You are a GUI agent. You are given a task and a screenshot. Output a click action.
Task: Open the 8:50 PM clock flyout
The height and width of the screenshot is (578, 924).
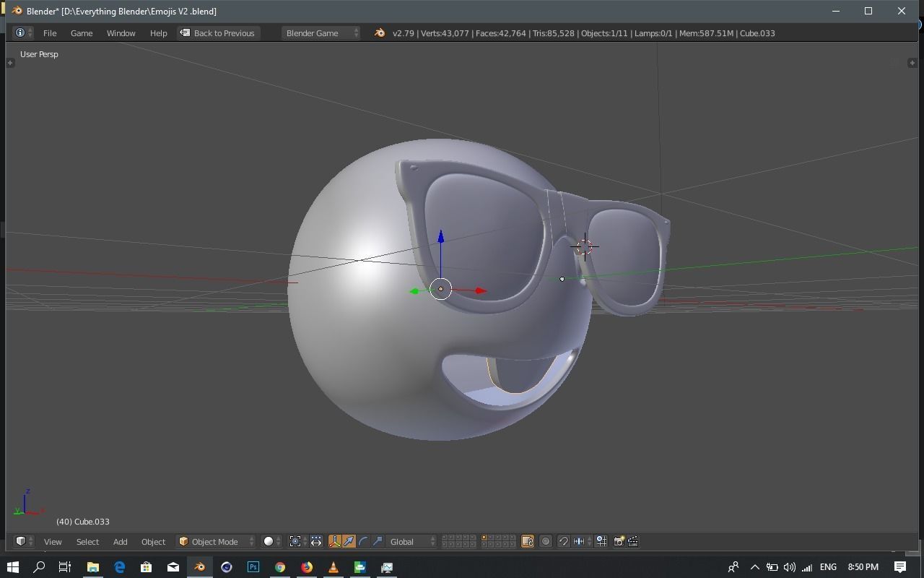tap(863, 567)
